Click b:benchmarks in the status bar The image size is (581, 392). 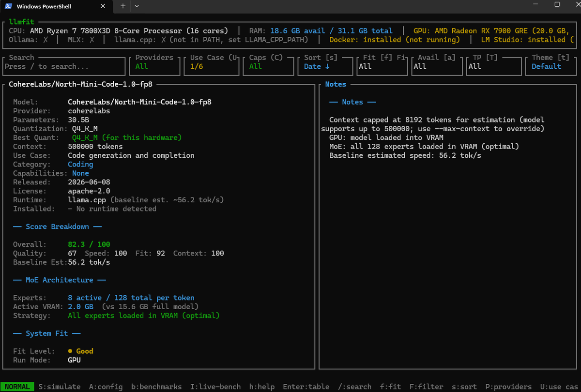pos(156,387)
